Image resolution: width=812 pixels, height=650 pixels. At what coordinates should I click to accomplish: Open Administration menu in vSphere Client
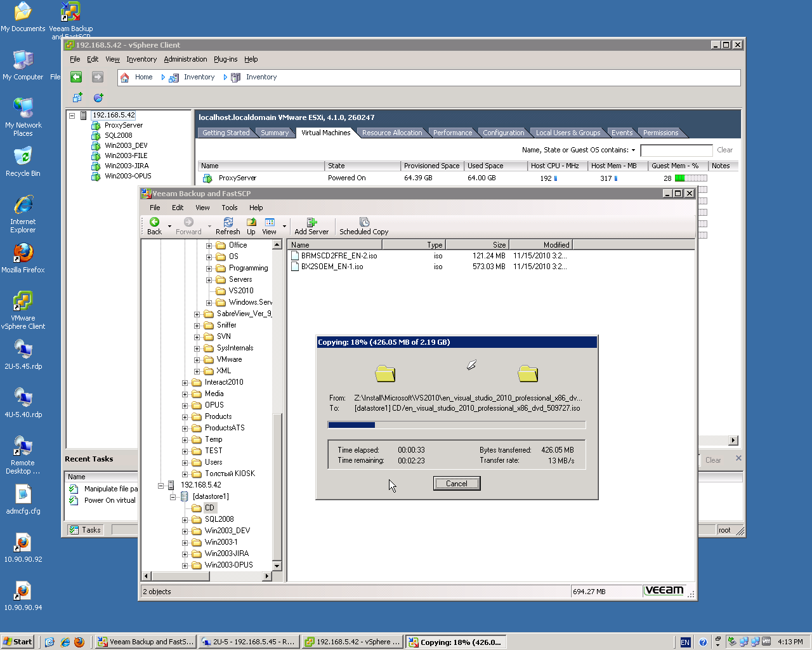click(185, 59)
